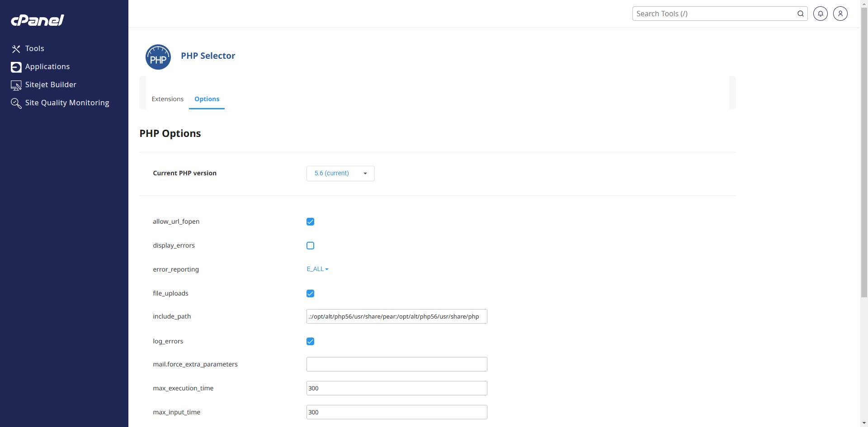
Task: Switch to Extensions tab
Action: click(x=167, y=99)
